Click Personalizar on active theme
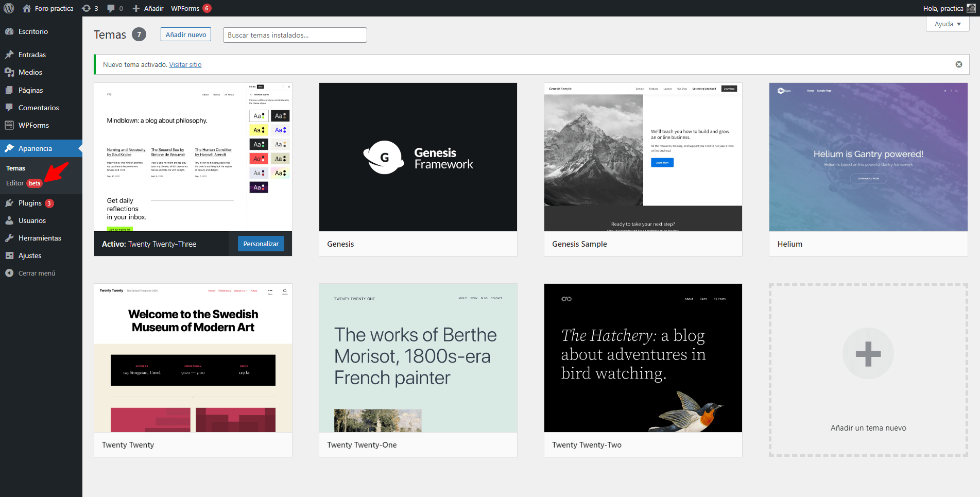Image resolution: width=980 pixels, height=497 pixels. click(261, 244)
